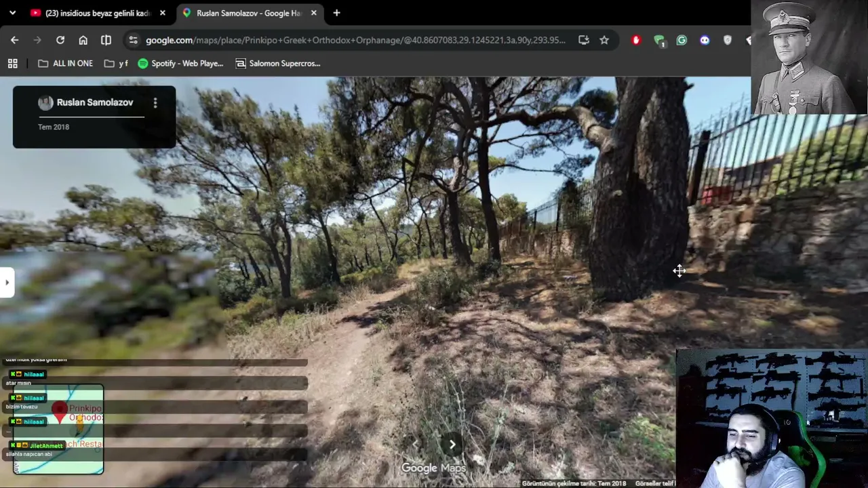Image resolution: width=868 pixels, height=488 pixels.
Task: Go to the previous photo with left arrow
Action: 415,445
